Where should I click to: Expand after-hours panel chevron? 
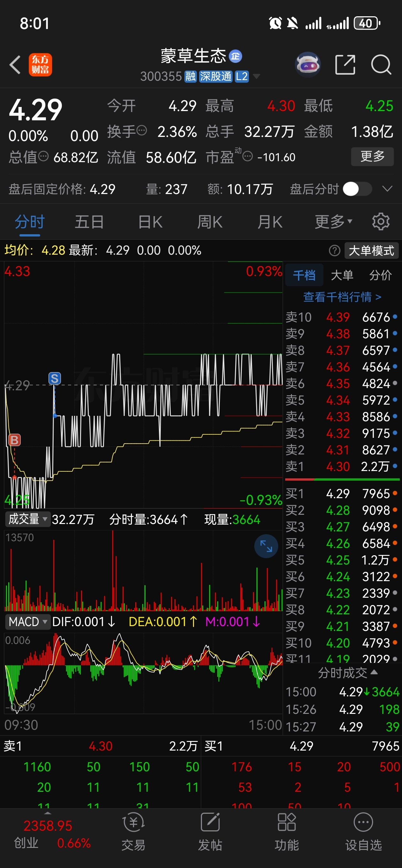(x=387, y=189)
